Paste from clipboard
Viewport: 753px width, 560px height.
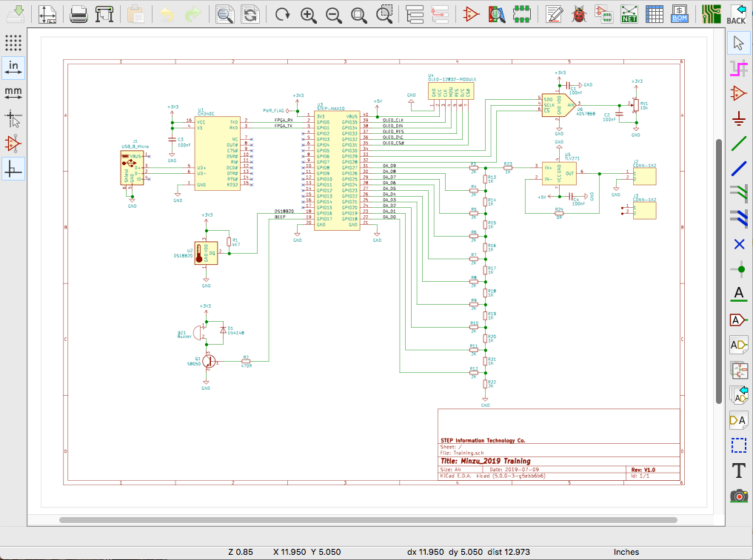point(136,14)
